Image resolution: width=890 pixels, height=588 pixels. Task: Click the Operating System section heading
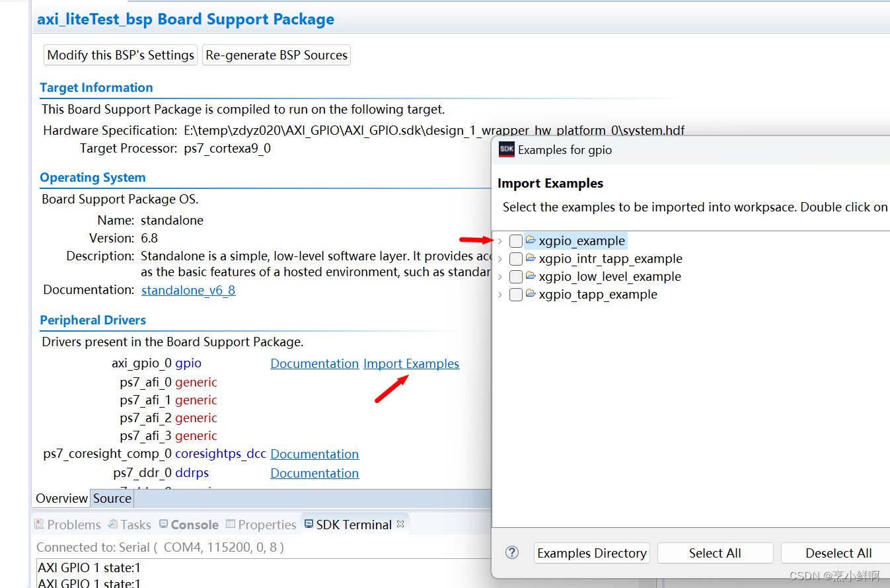[x=93, y=178]
